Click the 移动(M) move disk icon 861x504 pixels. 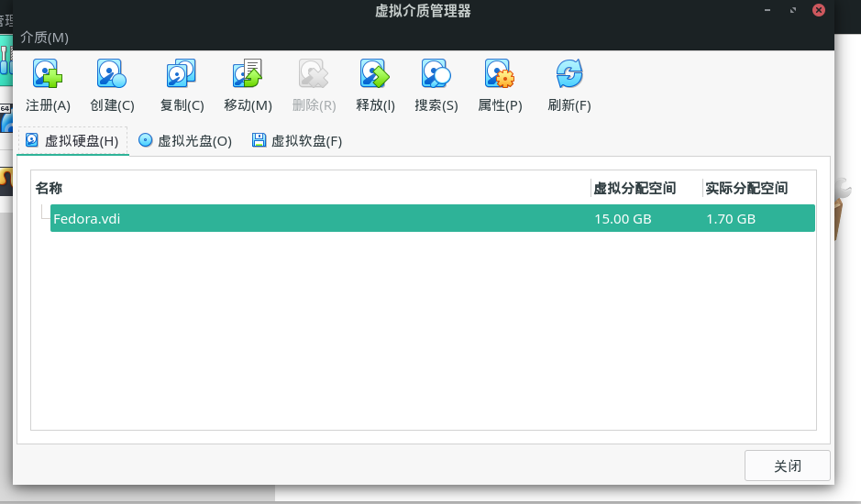tap(248, 74)
